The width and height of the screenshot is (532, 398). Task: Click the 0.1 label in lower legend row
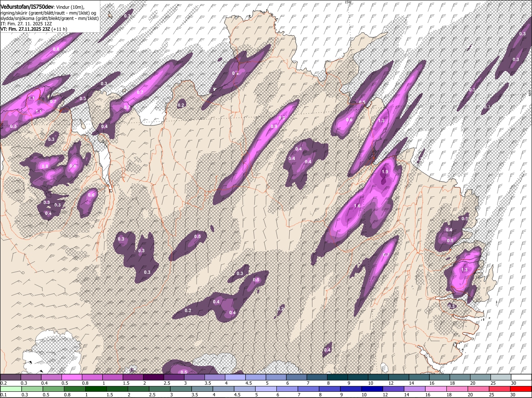point(3,395)
